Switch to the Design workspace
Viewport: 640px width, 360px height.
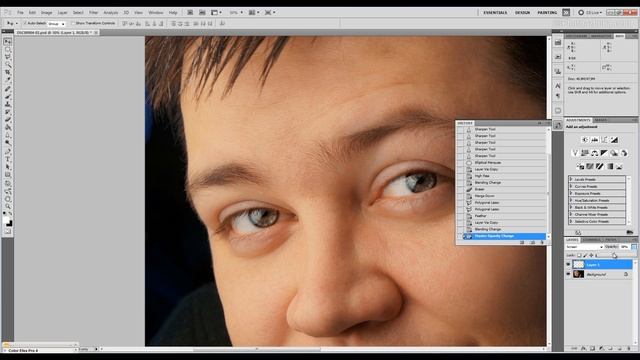pyautogui.click(x=522, y=13)
